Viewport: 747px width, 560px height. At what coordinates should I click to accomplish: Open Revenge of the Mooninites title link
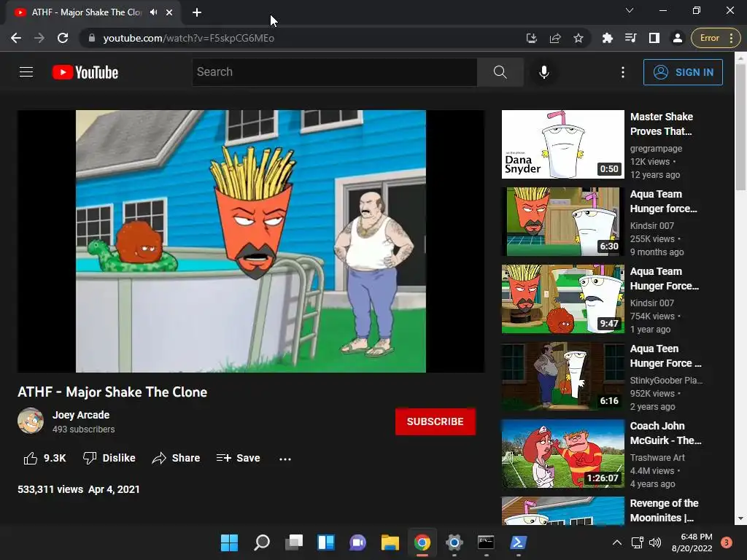pyautogui.click(x=664, y=510)
